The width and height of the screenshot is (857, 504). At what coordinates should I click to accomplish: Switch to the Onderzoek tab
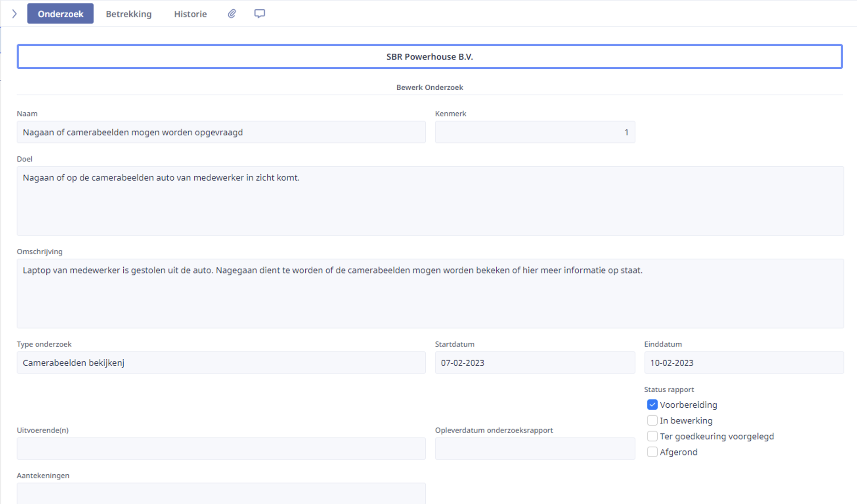tap(60, 14)
